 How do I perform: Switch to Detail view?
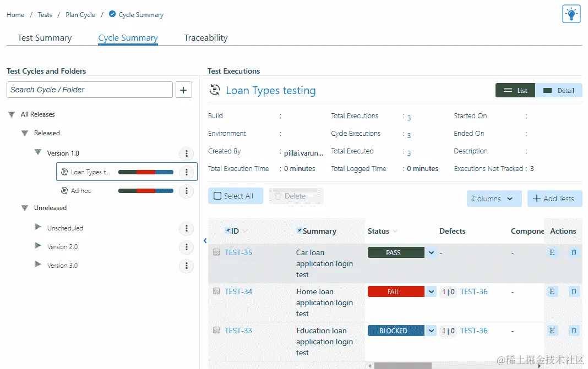(x=559, y=90)
